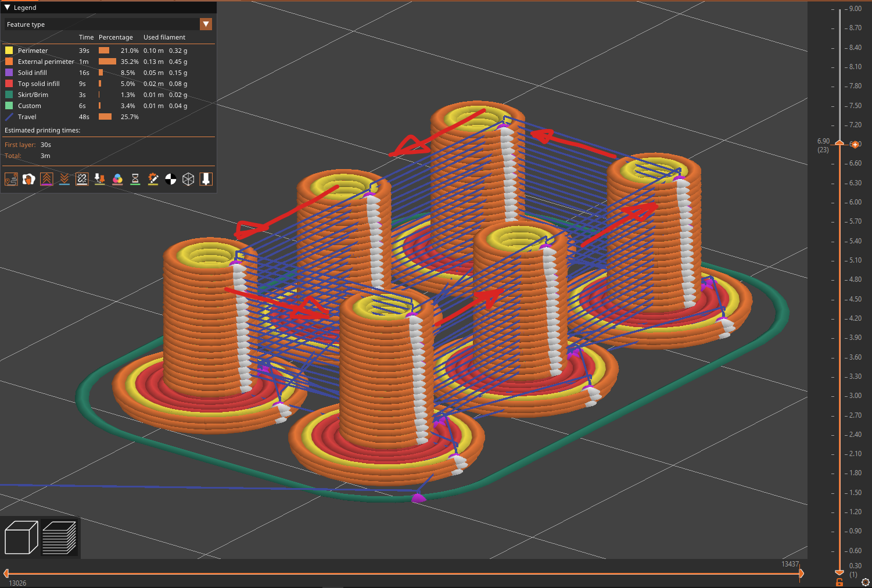This screenshot has height=588, width=872.
Task: Collapse the Legend panel
Action: tap(8, 8)
